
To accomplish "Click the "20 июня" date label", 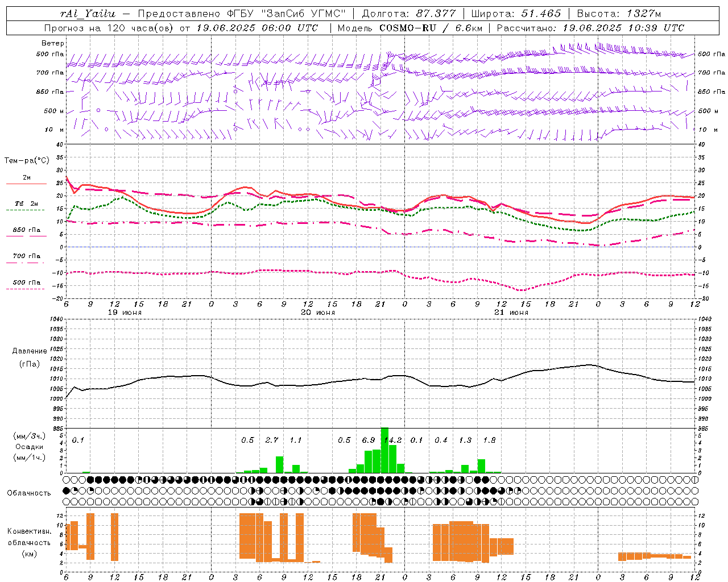I will tap(317, 313).
